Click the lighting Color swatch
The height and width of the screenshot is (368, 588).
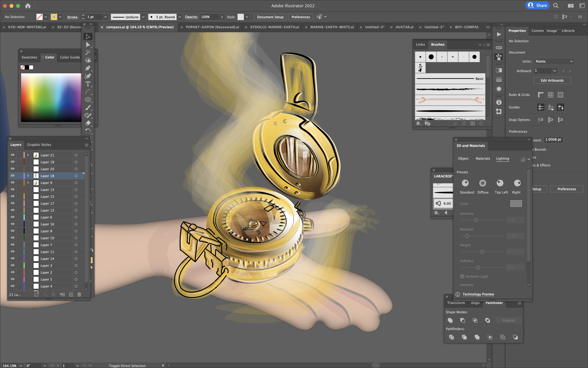(x=516, y=203)
